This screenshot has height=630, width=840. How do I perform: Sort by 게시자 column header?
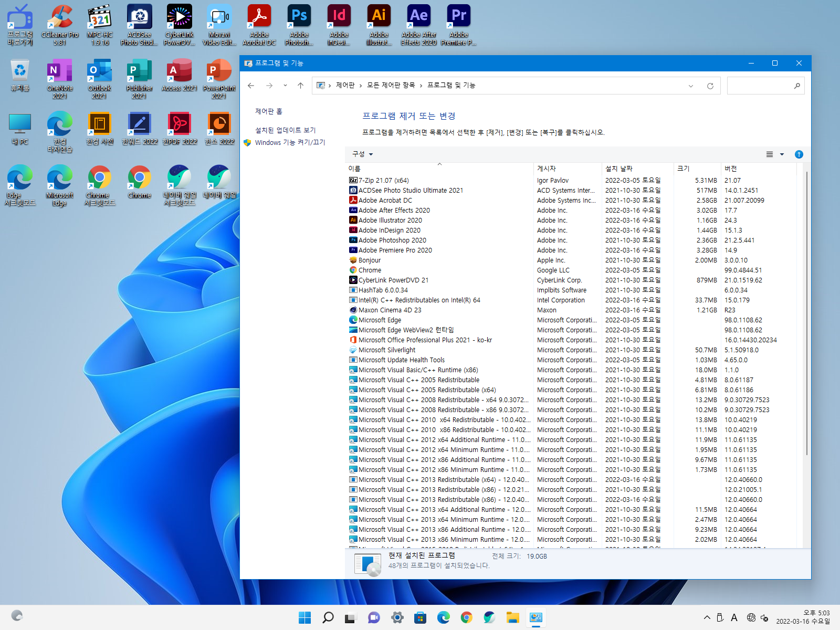(x=568, y=169)
